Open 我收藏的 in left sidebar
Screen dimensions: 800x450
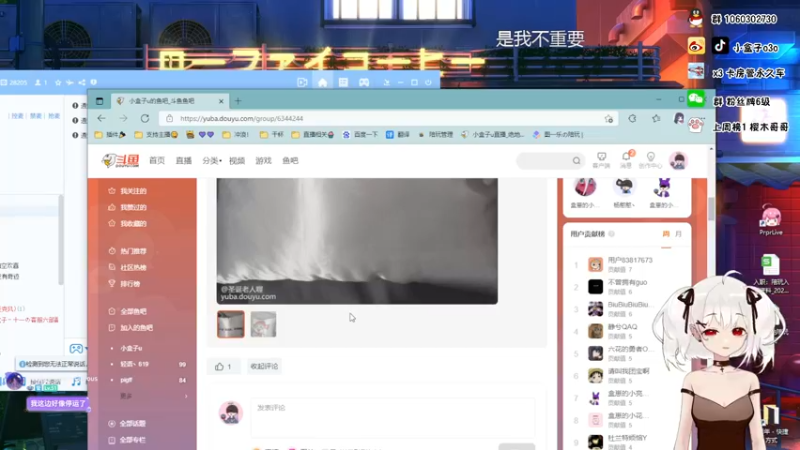[x=128, y=223]
